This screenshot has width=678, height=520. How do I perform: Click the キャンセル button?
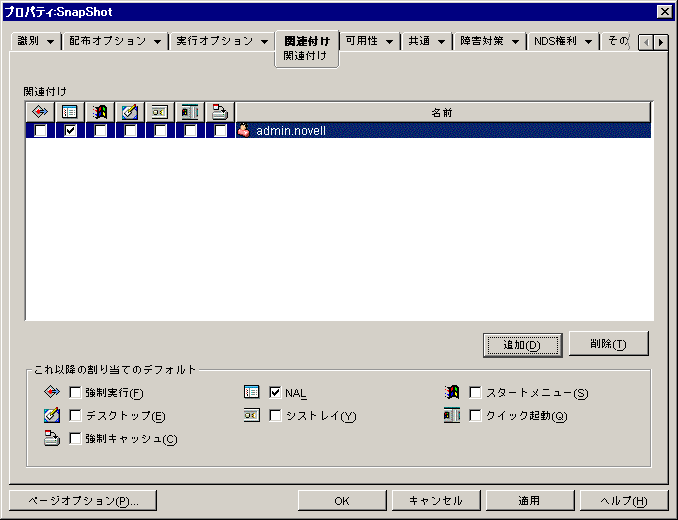[x=436, y=501]
